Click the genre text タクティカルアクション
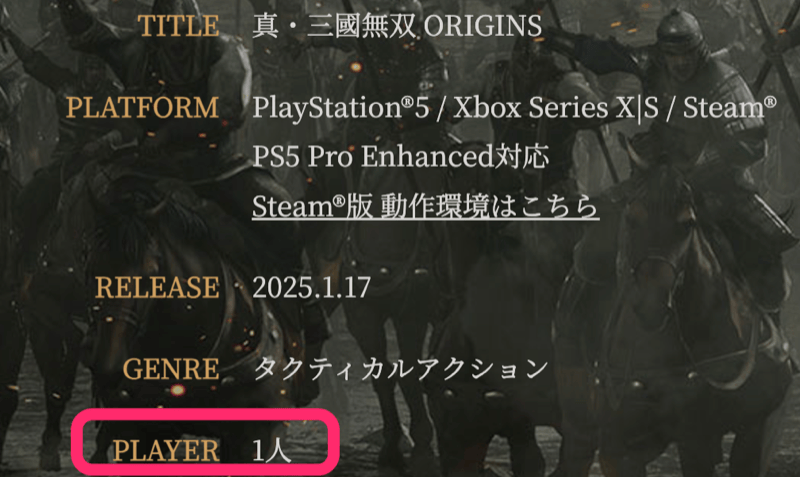The height and width of the screenshot is (477, 800). point(401,369)
